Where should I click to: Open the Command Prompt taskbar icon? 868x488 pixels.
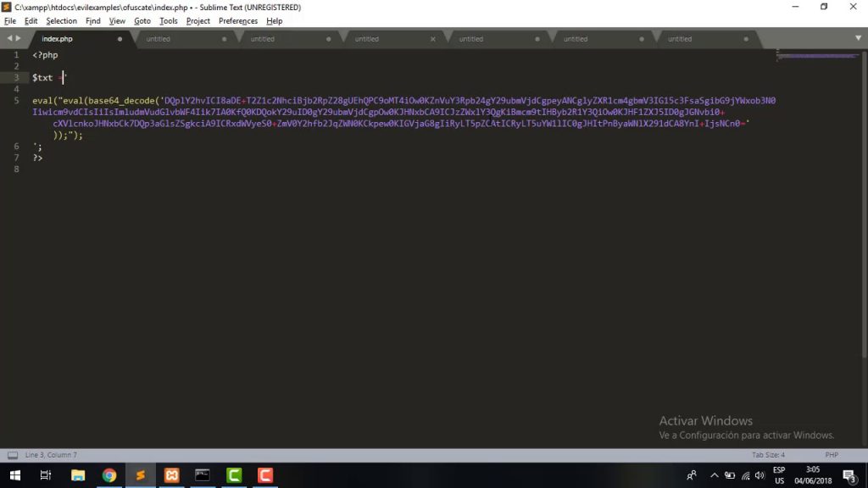point(203,475)
